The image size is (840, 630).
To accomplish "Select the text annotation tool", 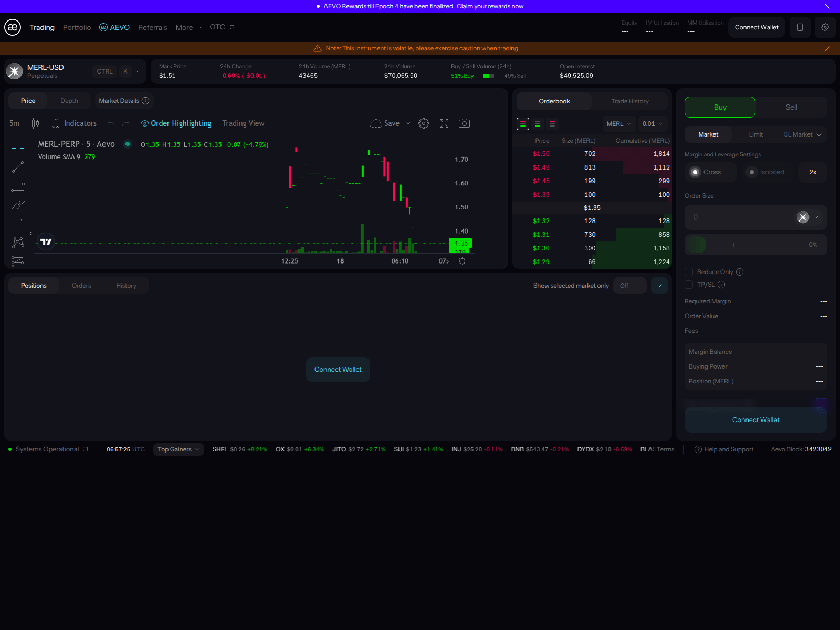I will point(18,224).
